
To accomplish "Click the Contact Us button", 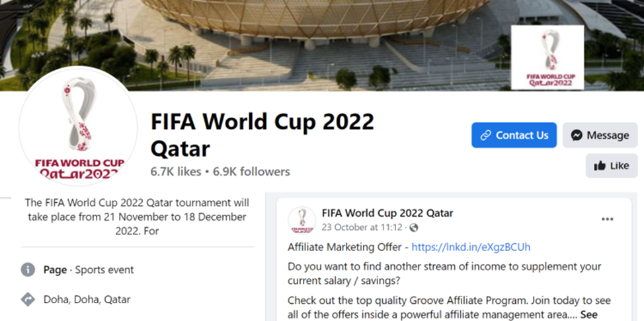I will [514, 135].
